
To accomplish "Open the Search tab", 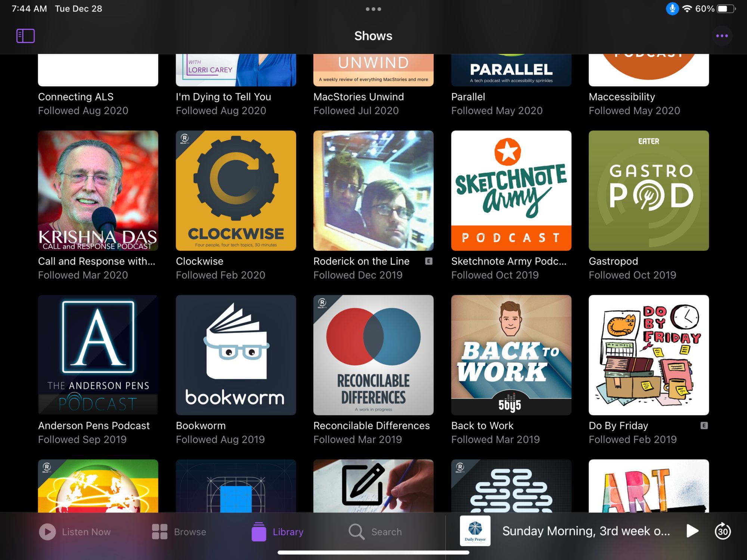I will (375, 532).
